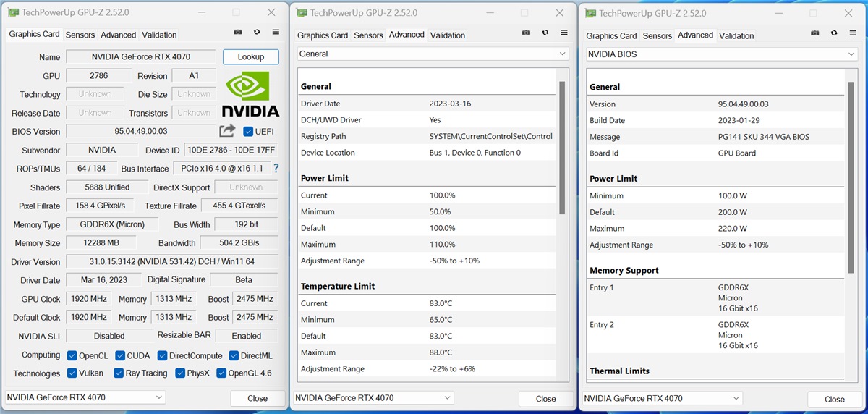Click the refresh icon in the Graphics Card window
This screenshot has width=868, height=414.
tap(257, 33)
